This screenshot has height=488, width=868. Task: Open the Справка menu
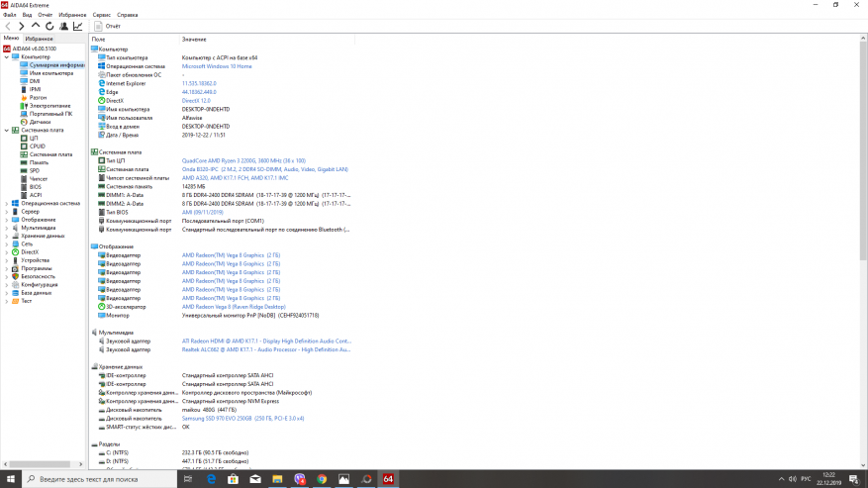[x=128, y=15]
